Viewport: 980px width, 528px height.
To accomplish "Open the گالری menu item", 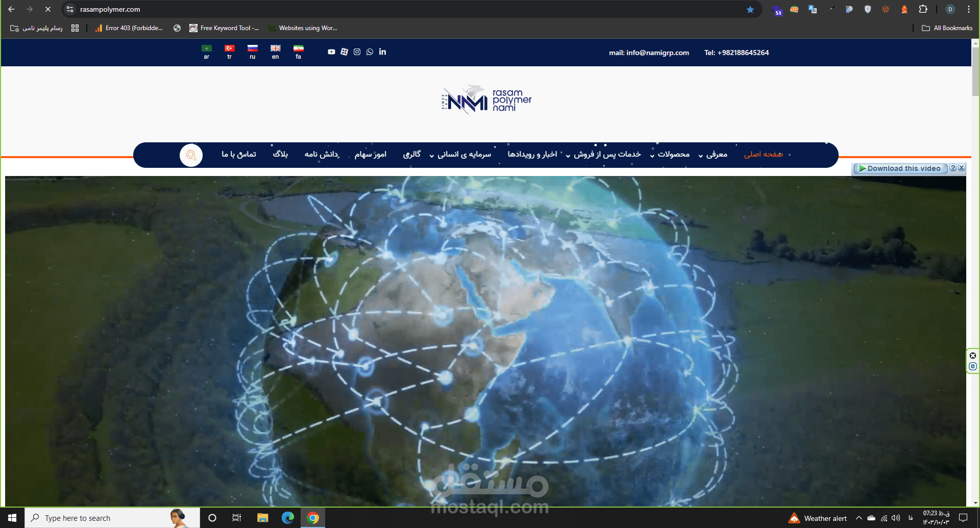I will click(412, 155).
